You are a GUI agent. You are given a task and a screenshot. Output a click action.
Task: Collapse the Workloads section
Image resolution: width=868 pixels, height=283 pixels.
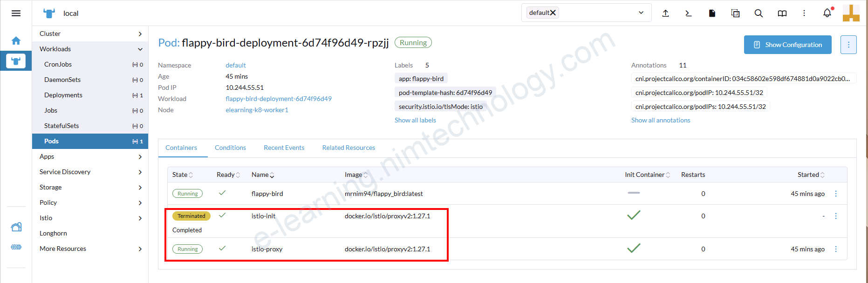coord(140,49)
